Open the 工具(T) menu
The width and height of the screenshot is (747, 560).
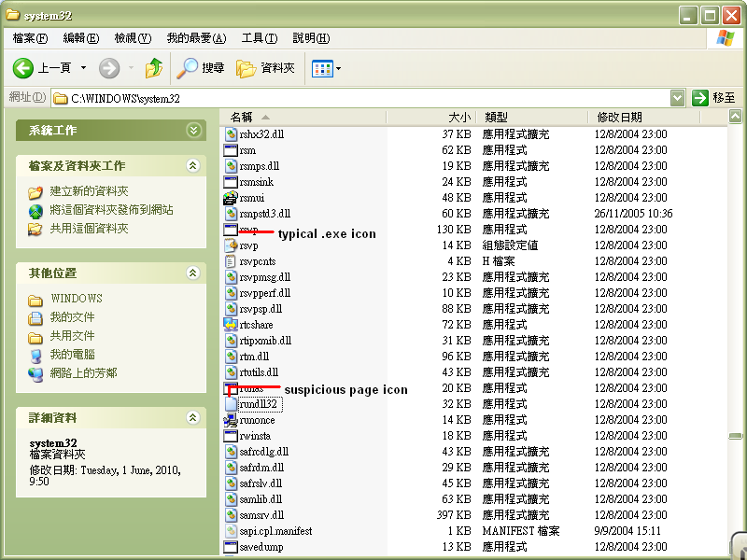[260, 38]
